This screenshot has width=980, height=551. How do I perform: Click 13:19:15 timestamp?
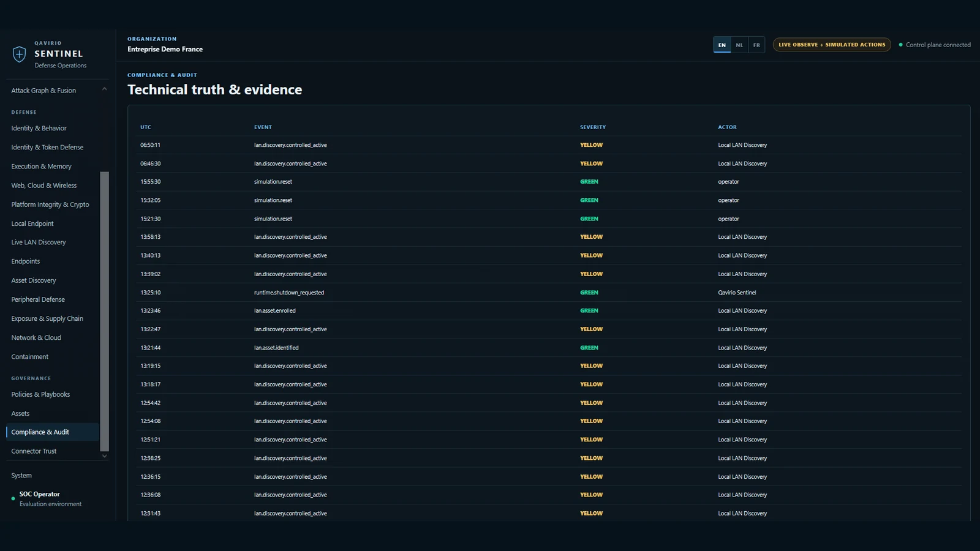click(151, 366)
